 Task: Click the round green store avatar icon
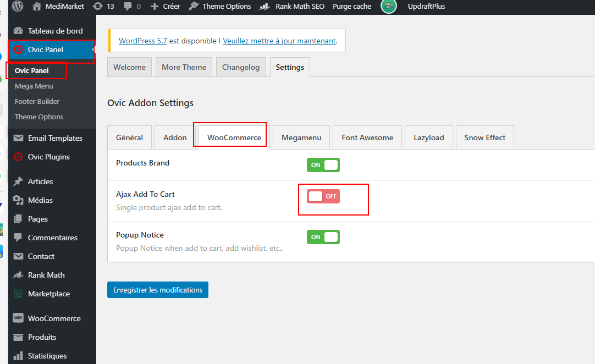[389, 6]
